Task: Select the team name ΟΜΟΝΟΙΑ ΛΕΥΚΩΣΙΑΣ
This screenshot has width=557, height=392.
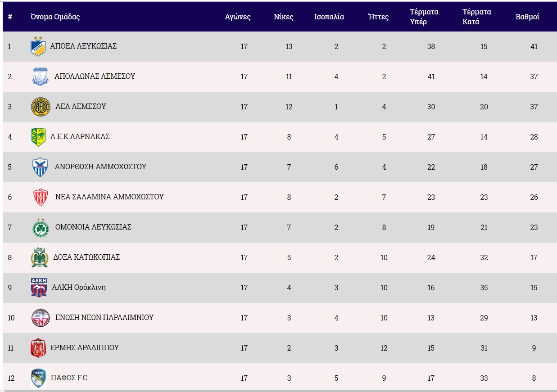Action: pos(93,227)
